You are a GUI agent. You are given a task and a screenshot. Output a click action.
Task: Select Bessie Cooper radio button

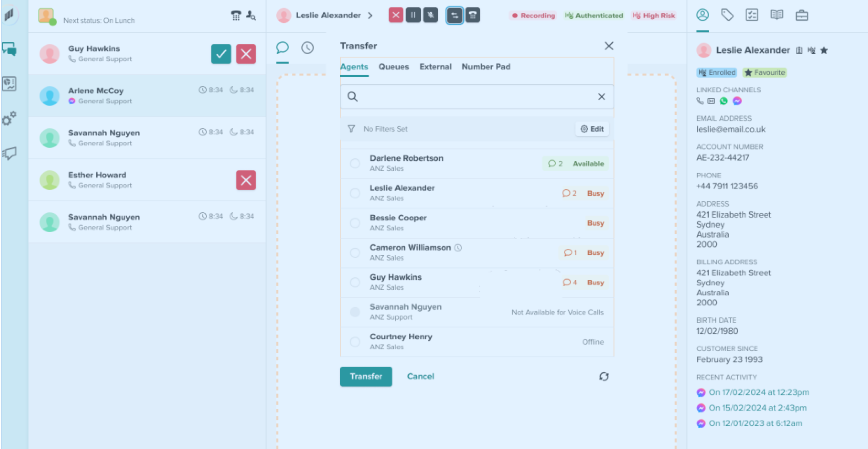coord(355,223)
